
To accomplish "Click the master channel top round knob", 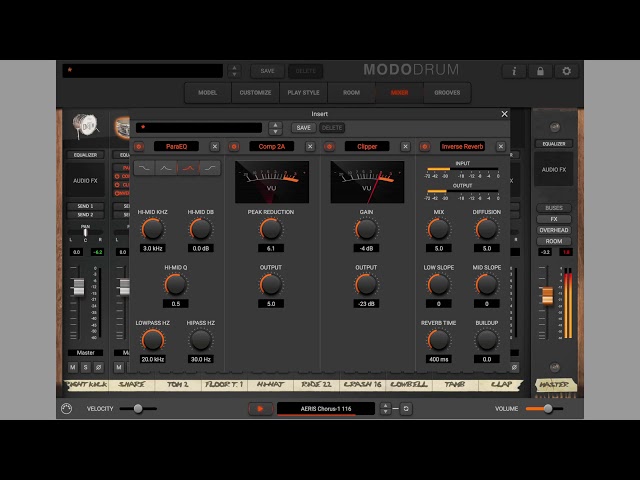I will pos(554,127).
